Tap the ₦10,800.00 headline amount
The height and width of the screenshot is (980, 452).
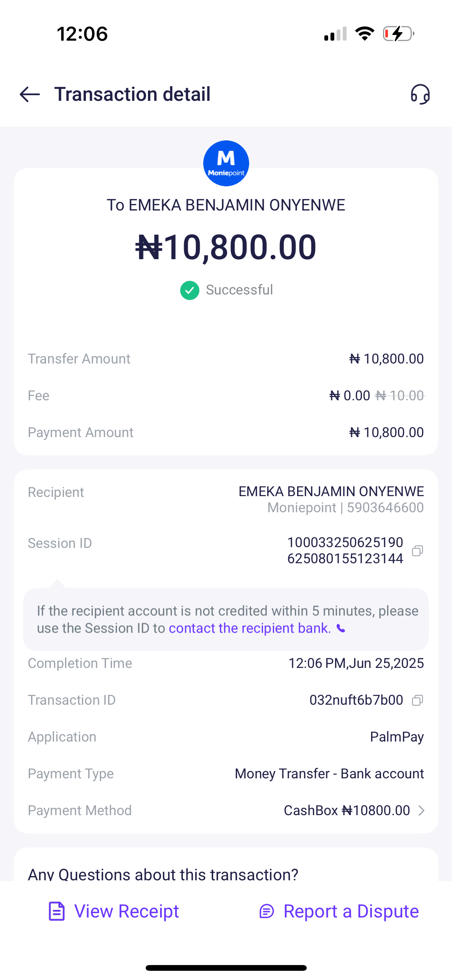226,247
